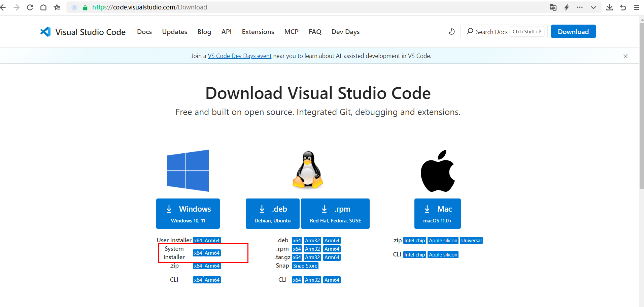
Task: Follow the VS Code Dev Days event link
Action: [x=239, y=56]
